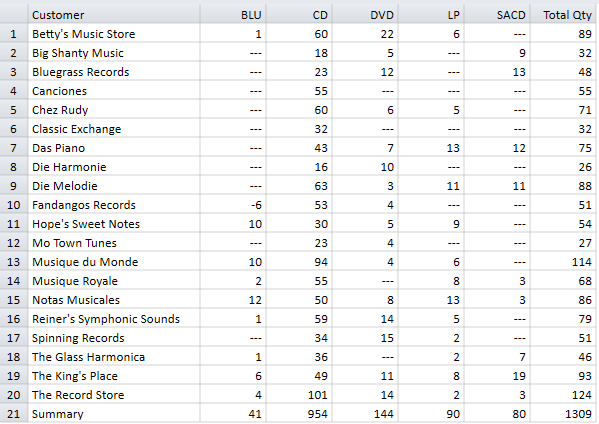
Task: Select the Fandangos Records cell
Action: (x=114, y=205)
